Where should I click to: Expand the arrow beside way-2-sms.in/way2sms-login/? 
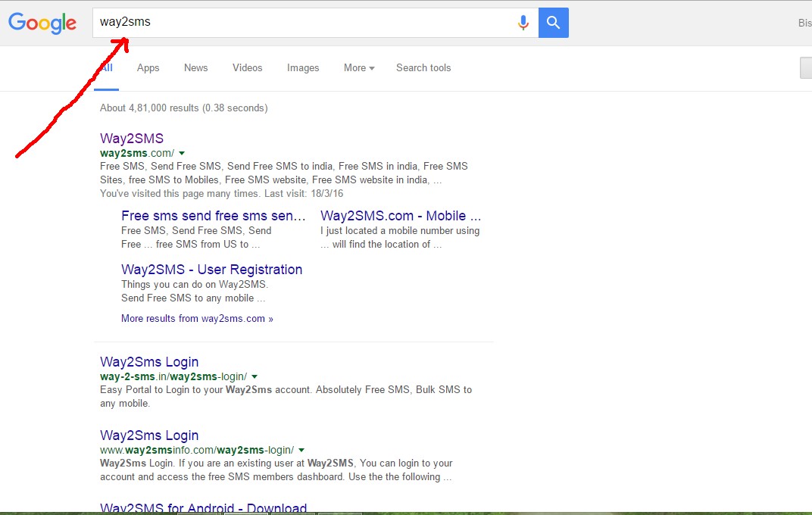tap(255, 377)
